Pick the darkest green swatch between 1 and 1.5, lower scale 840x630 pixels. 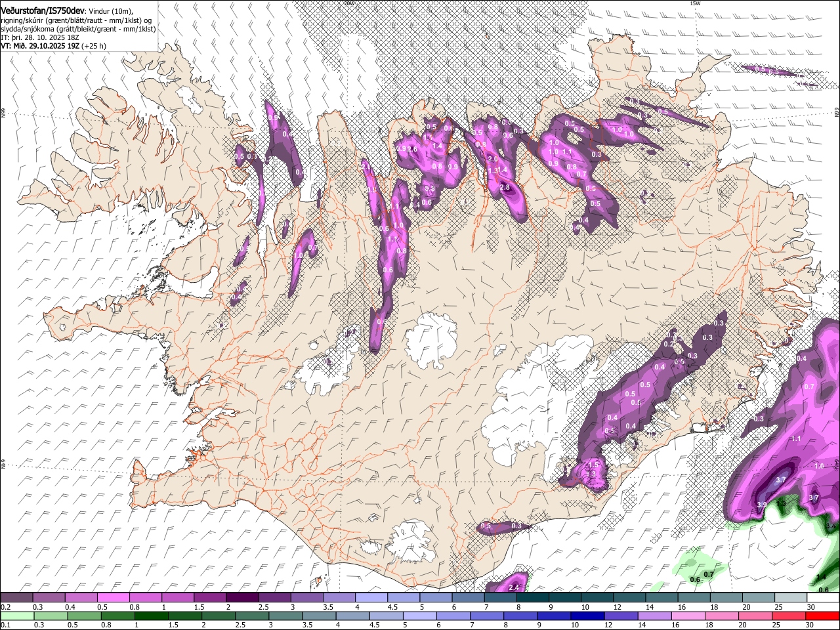pyautogui.click(x=151, y=616)
